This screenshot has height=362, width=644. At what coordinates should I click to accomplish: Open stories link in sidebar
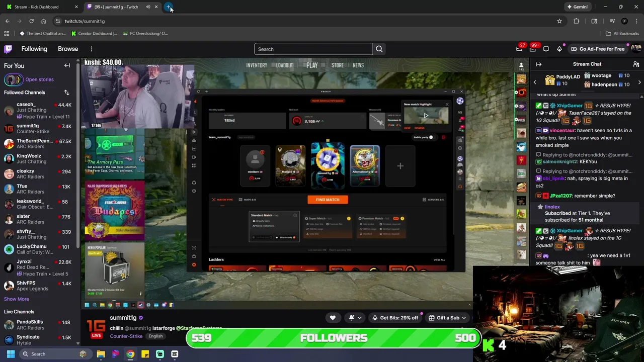point(39,79)
